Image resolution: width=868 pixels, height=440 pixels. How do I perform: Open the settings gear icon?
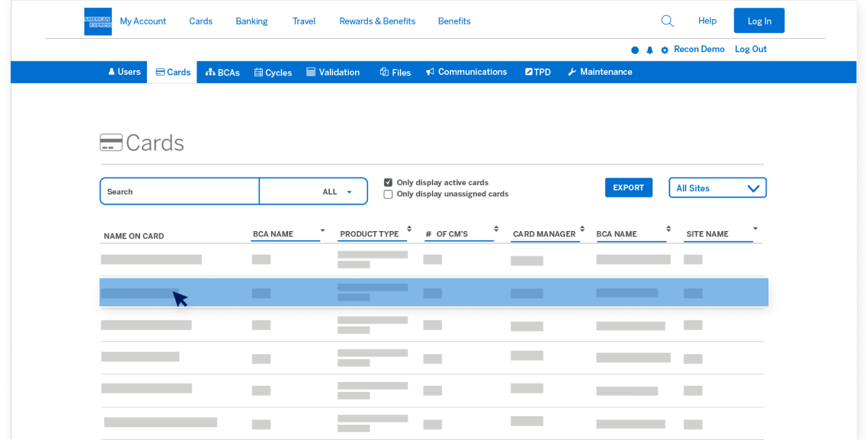pos(664,50)
